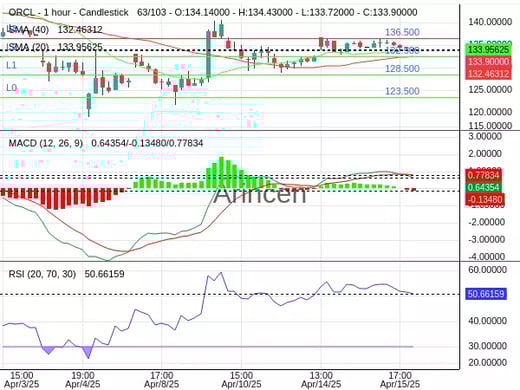Click the 15:00 Apr/10/25 time marker
Image resolution: width=520 pixels, height=390 pixels.
point(241,380)
